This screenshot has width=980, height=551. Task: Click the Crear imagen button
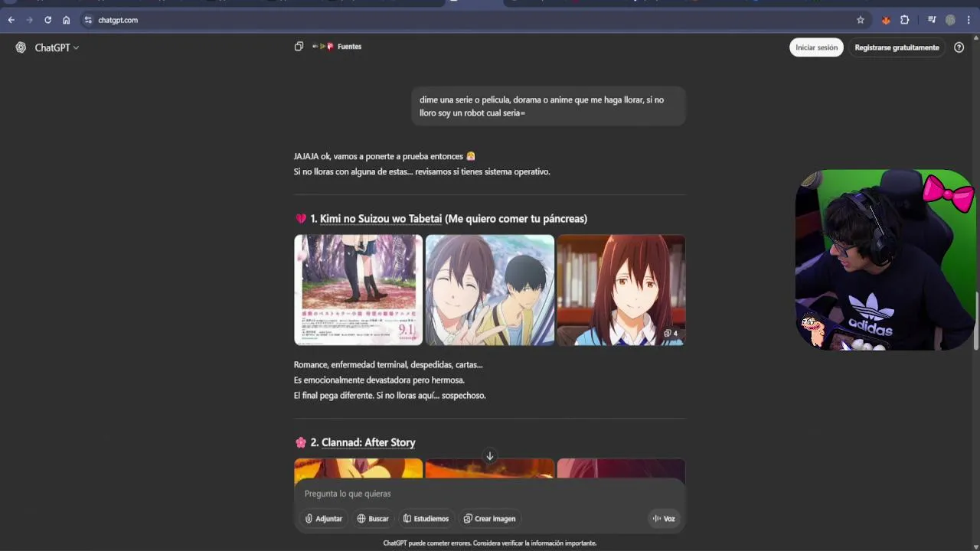tap(489, 519)
